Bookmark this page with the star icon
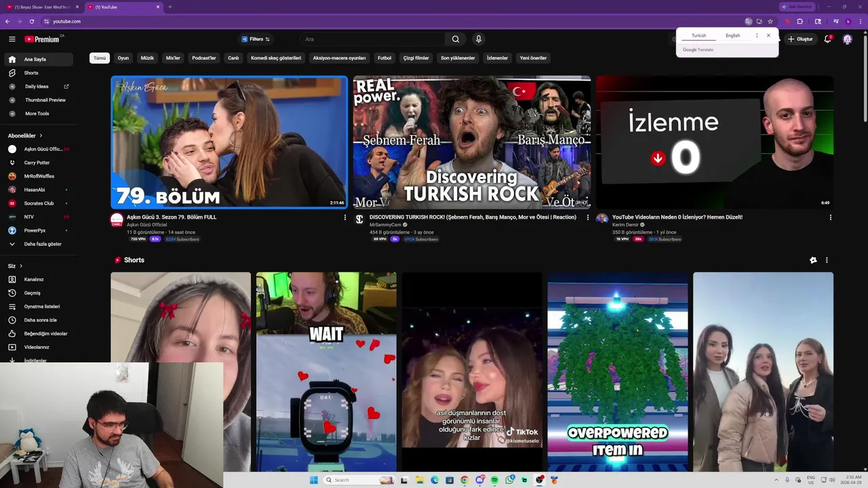Viewport: 868px width, 488px height. tap(770, 22)
